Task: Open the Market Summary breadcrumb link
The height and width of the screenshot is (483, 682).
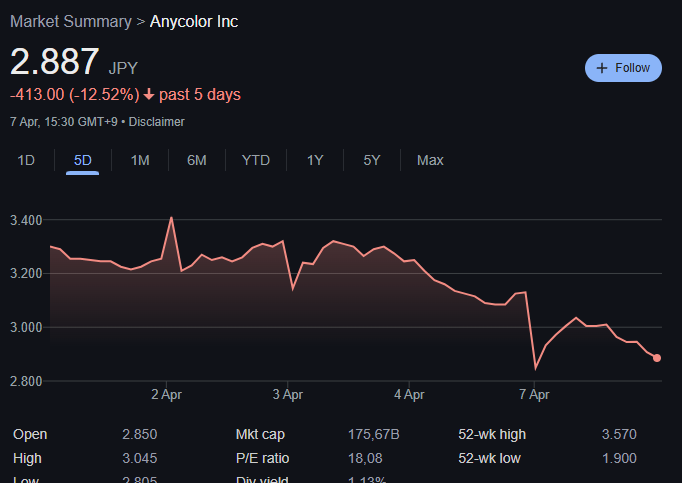Action: coord(71,21)
